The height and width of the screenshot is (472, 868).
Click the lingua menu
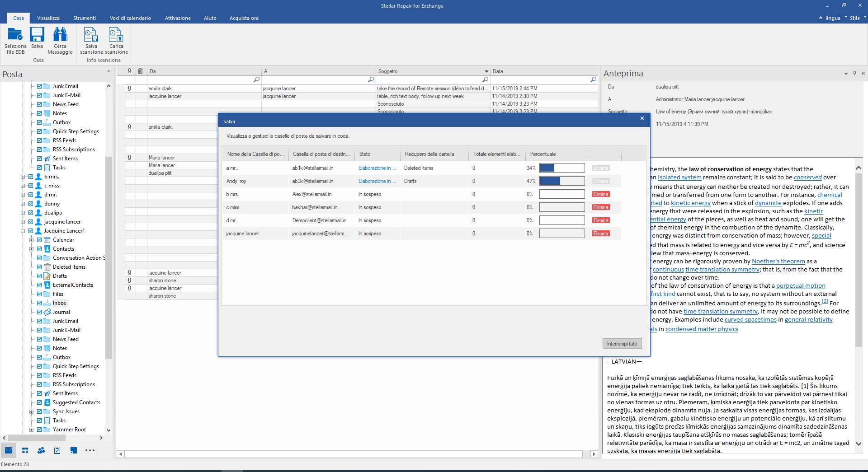pyautogui.click(x=833, y=18)
